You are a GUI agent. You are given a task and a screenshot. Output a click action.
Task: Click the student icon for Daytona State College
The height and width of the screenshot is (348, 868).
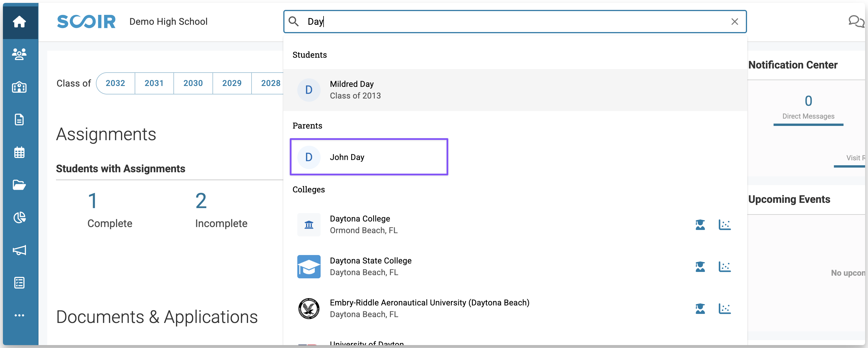click(700, 267)
